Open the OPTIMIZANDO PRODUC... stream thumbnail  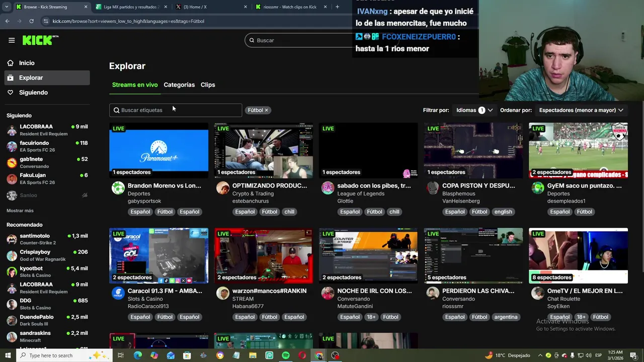(x=264, y=150)
